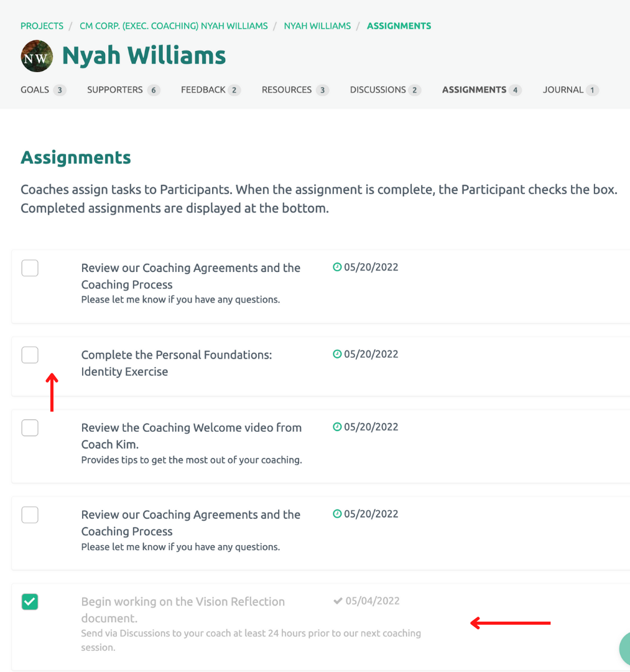Click clock icon in Coaching Welcome video row
The image size is (630, 672).
tap(337, 427)
